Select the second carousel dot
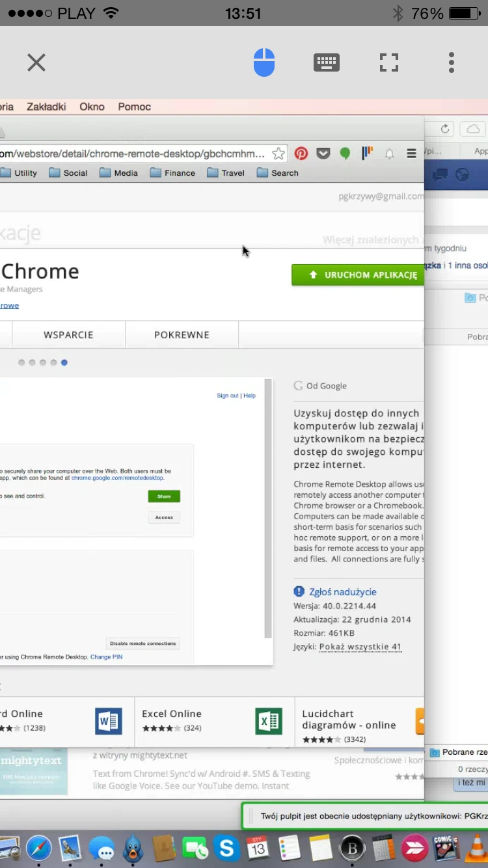 point(32,362)
